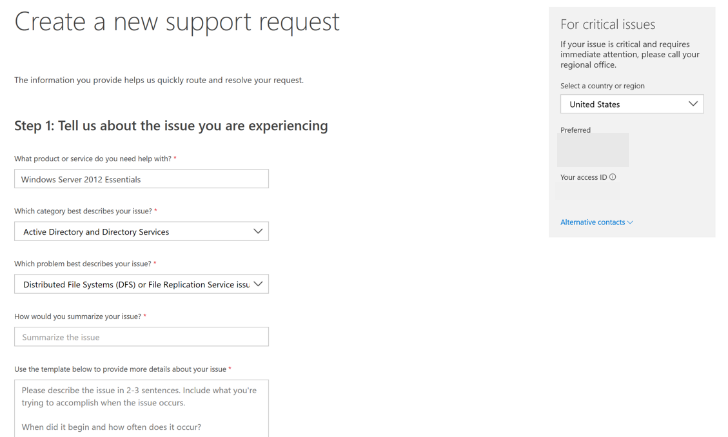Open the Distributed File Systems problem dropdown
The width and height of the screenshot is (728, 437).
coord(141,284)
